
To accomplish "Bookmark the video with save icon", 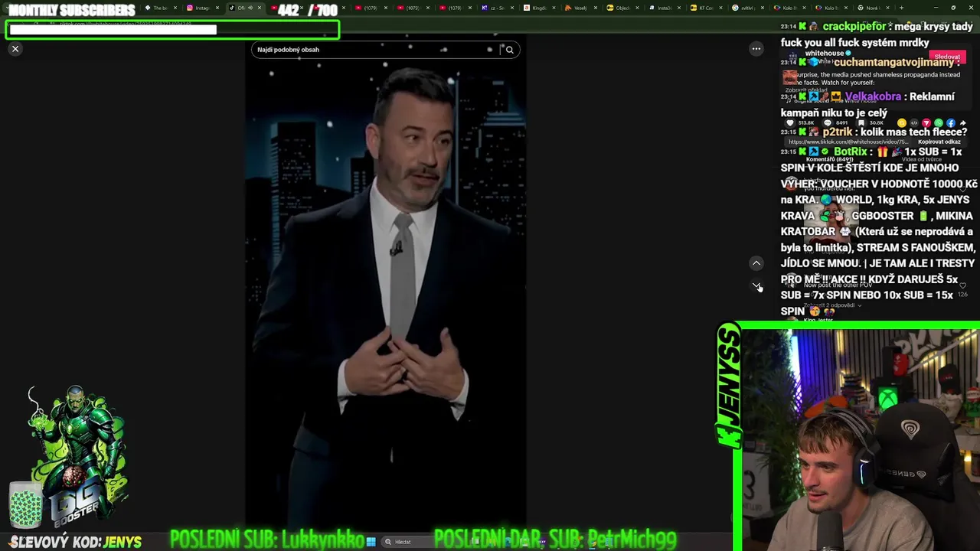I will tap(861, 123).
